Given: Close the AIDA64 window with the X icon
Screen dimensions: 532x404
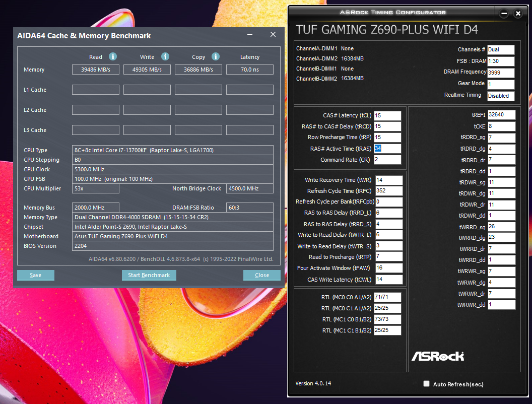Looking at the screenshot, I should pos(273,34).
